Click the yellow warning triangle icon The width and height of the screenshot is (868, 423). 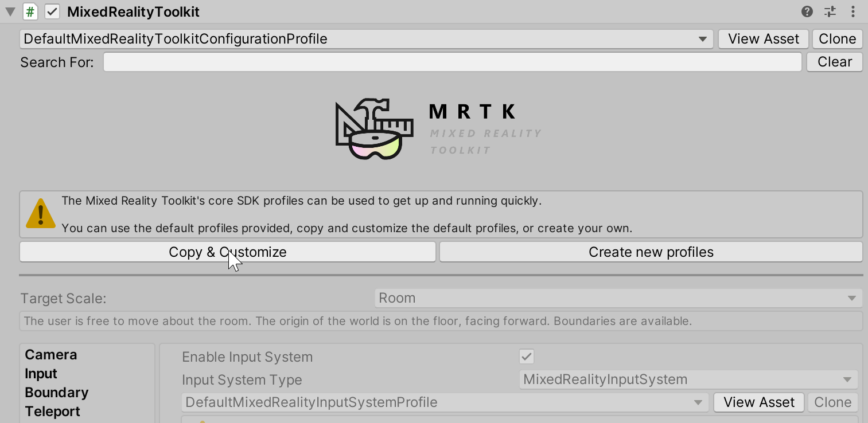(x=40, y=214)
